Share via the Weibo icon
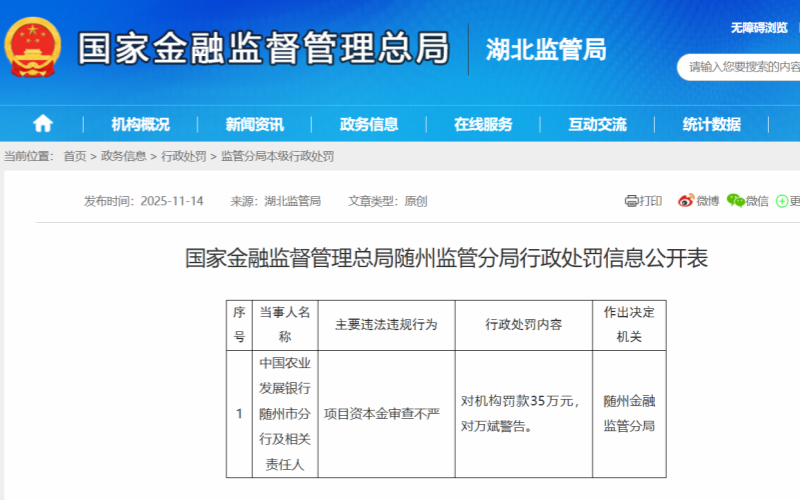Viewport: 800px width, 500px height. 686,201
